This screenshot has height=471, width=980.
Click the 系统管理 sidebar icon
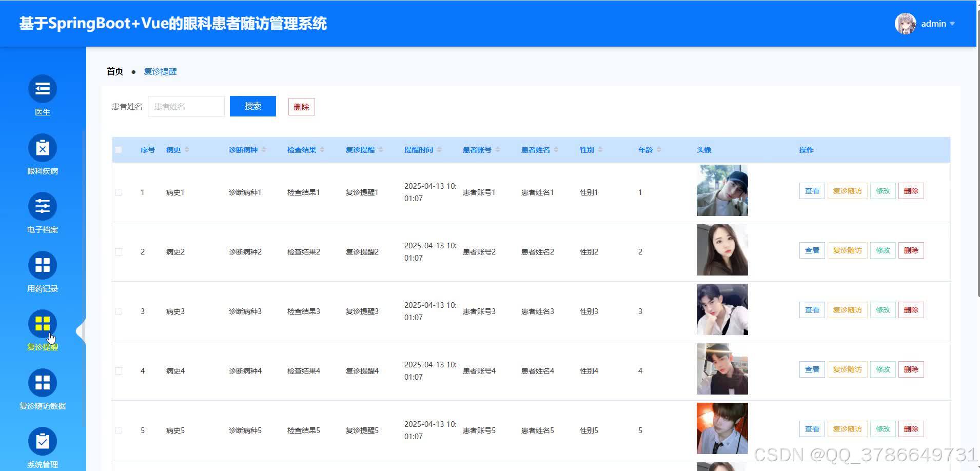click(x=42, y=441)
